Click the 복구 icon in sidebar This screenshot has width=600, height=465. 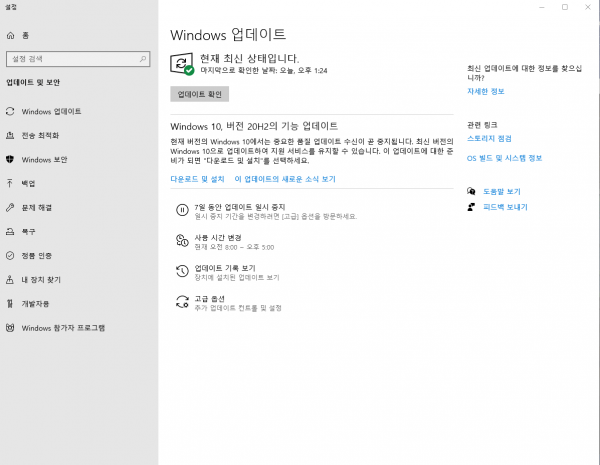[10, 232]
